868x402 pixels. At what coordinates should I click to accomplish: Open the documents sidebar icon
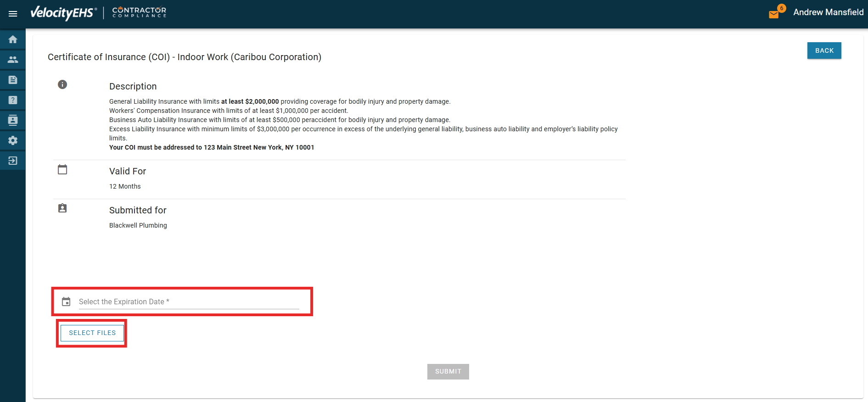click(13, 80)
